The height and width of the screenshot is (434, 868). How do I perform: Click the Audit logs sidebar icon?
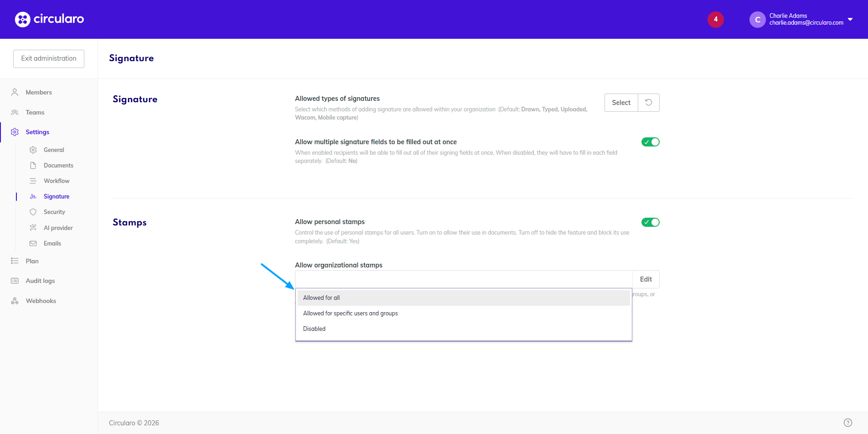point(15,281)
